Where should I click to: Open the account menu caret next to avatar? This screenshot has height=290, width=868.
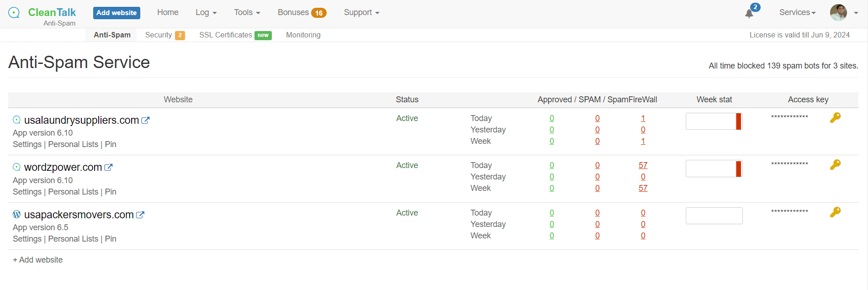[856, 13]
